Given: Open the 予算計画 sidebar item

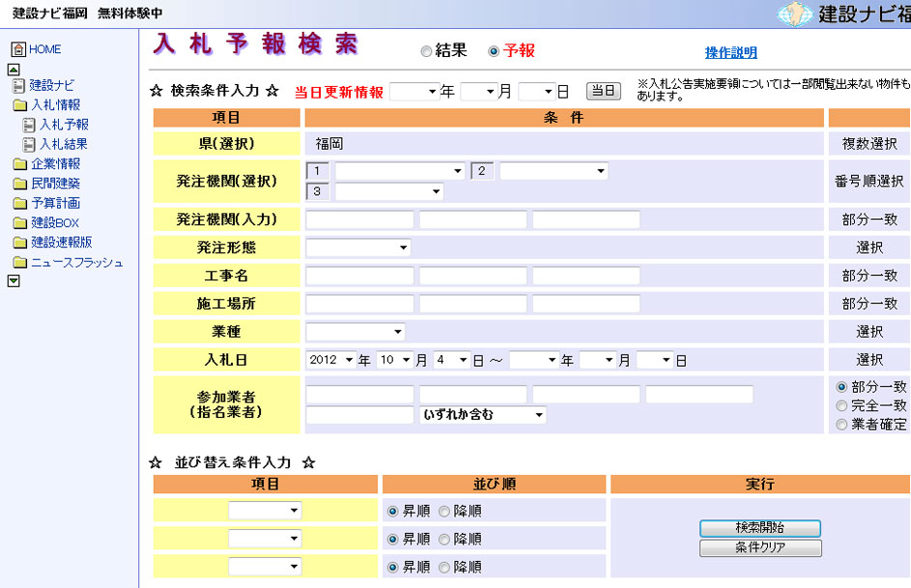Looking at the screenshot, I should (x=56, y=203).
